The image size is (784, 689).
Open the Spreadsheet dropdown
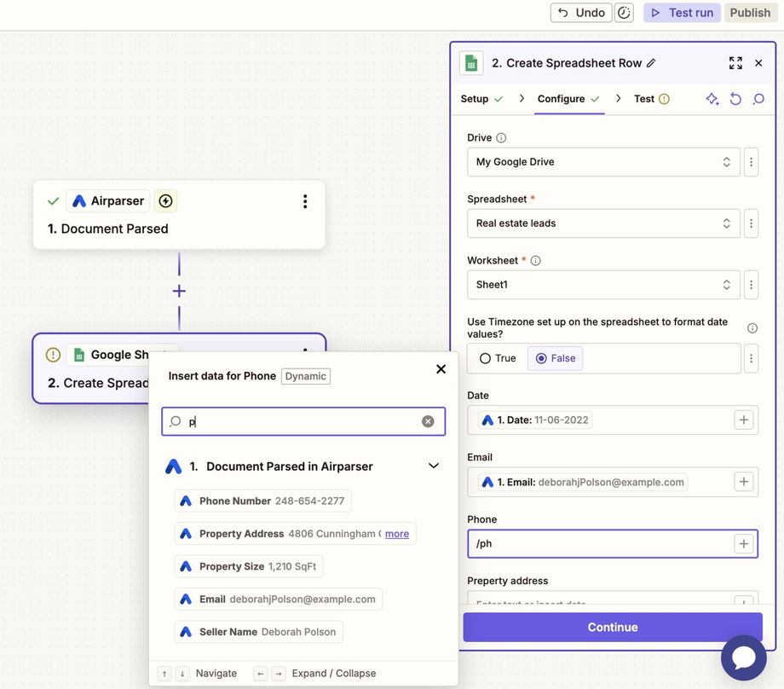point(603,223)
